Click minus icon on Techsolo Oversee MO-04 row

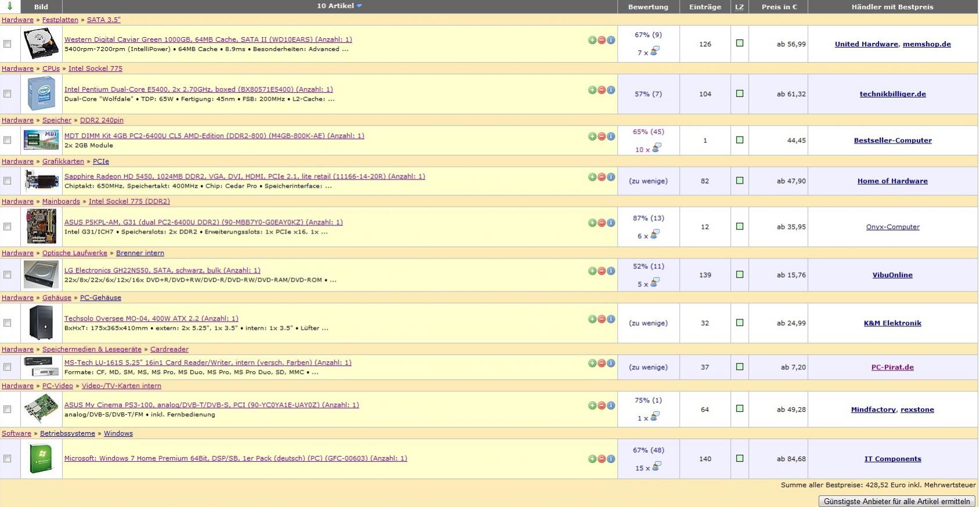[x=601, y=319]
